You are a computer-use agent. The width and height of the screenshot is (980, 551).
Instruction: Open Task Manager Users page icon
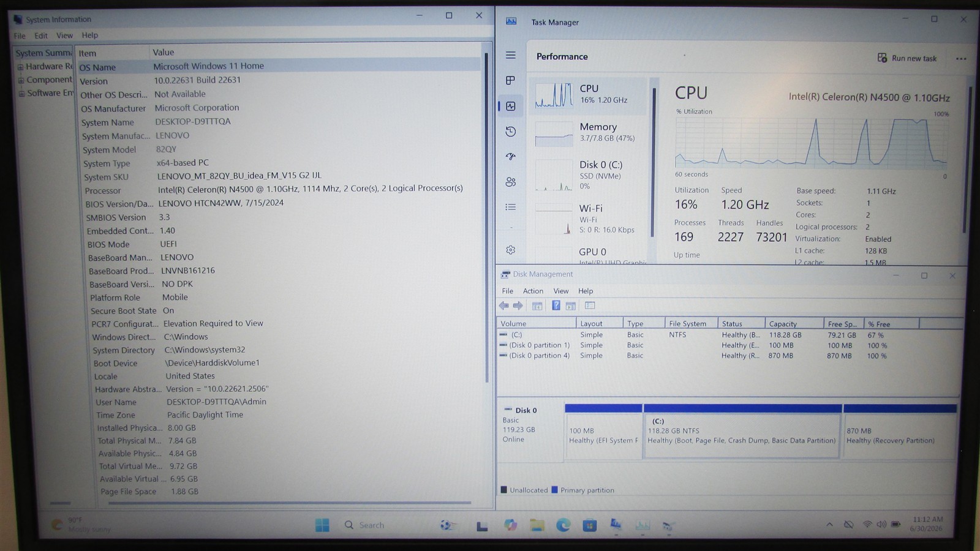point(511,182)
